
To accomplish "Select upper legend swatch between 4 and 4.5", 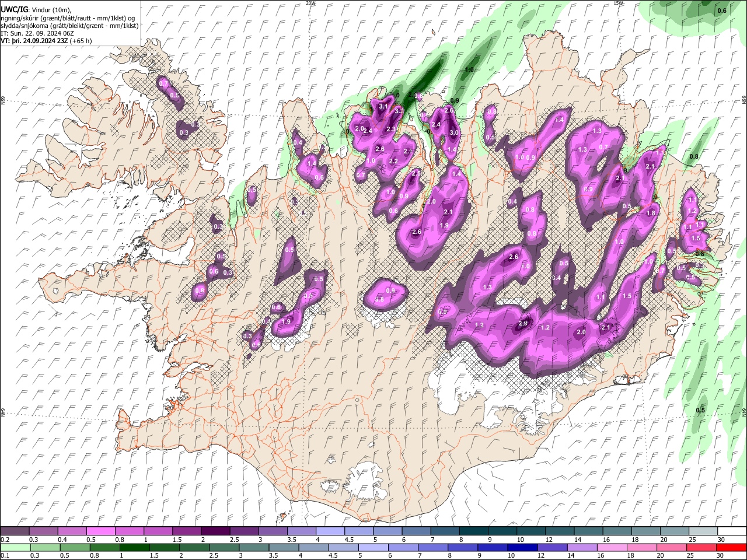I will pyautogui.click(x=330, y=531).
